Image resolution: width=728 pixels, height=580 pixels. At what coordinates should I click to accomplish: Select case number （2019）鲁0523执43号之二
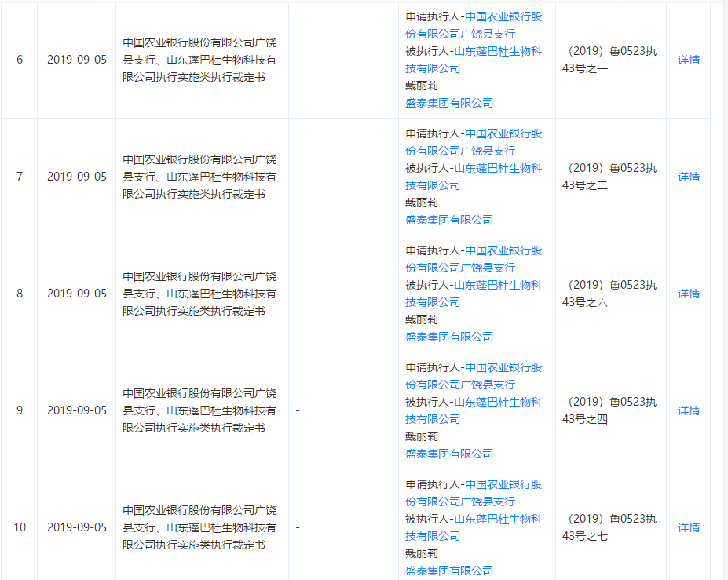[x=609, y=177]
